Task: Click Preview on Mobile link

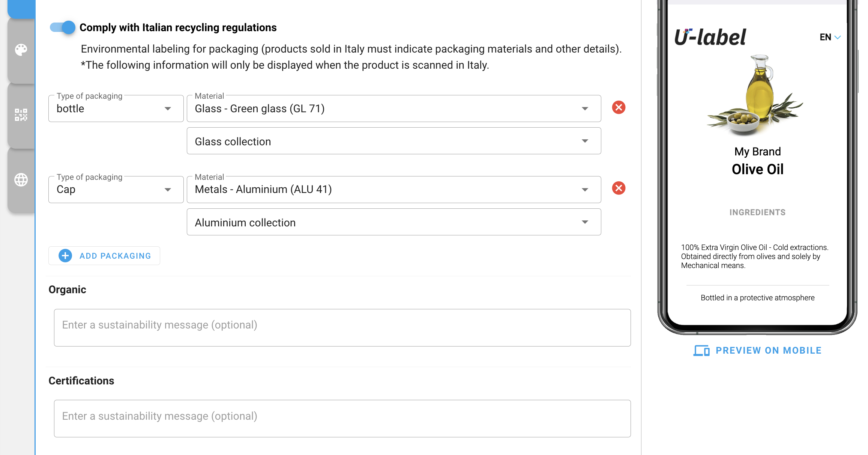Action: tap(768, 351)
